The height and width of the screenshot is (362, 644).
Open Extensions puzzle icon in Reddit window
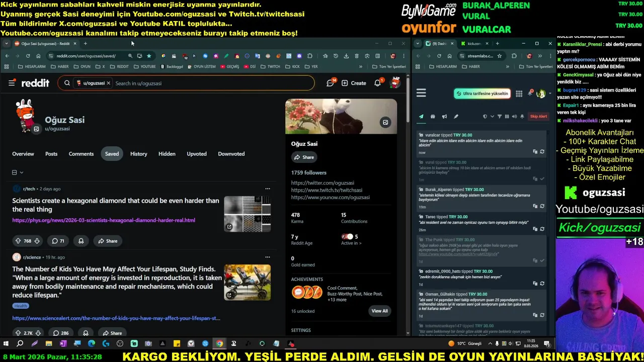tap(310, 56)
